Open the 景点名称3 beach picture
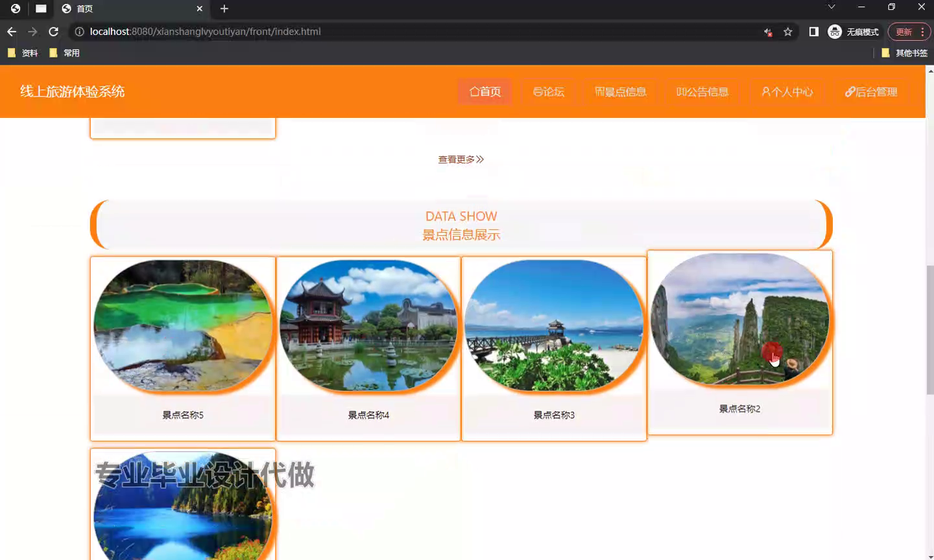This screenshot has height=560, width=934. click(x=554, y=325)
